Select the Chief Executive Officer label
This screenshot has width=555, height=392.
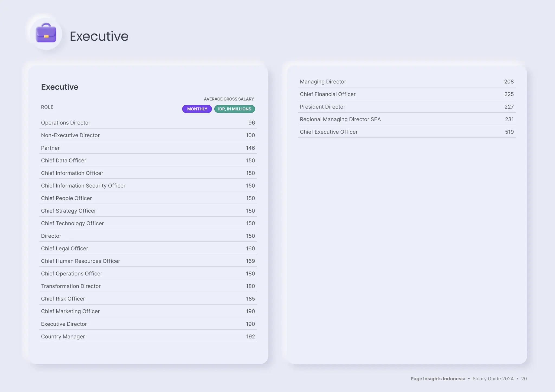(x=329, y=132)
